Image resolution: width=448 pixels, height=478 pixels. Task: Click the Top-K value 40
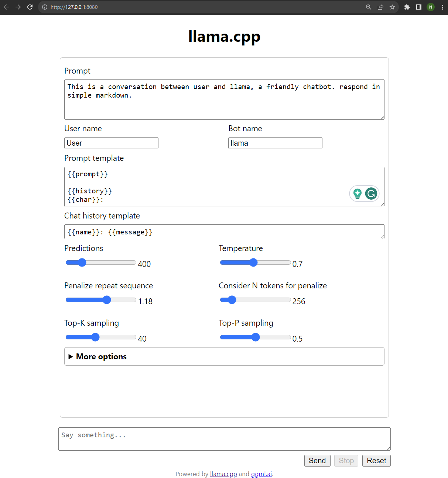pos(142,339)
